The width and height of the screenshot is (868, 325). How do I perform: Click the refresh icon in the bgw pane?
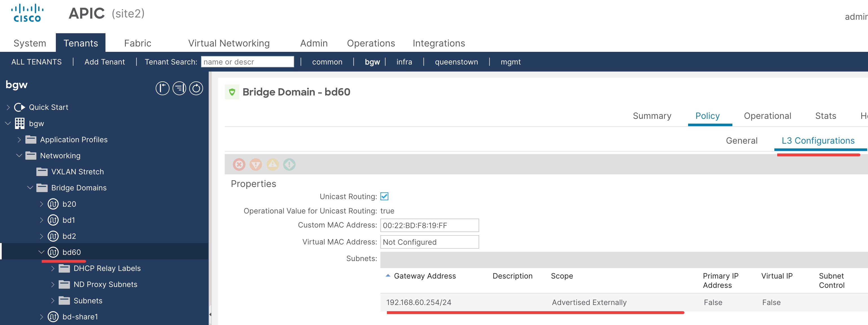point(196,88)
